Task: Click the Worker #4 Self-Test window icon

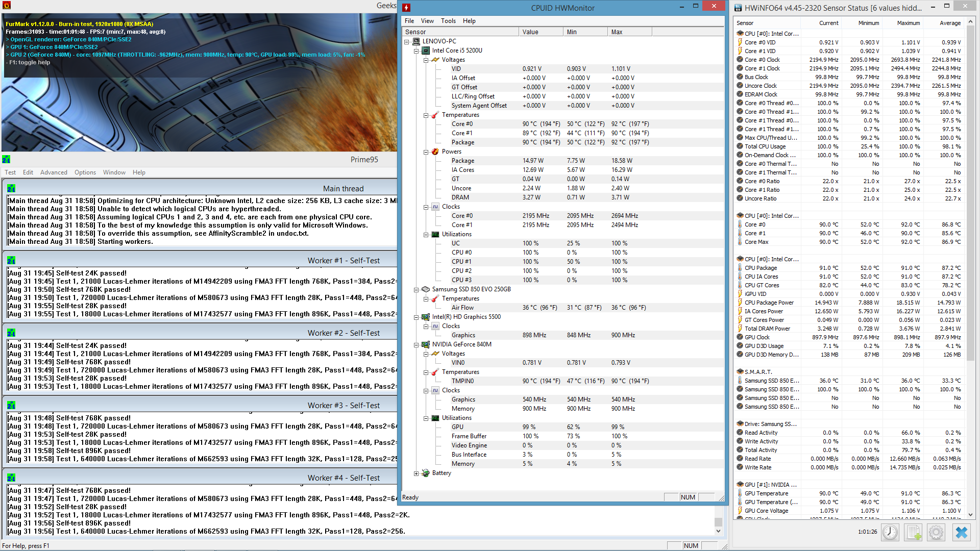Action: click(11, 478)
